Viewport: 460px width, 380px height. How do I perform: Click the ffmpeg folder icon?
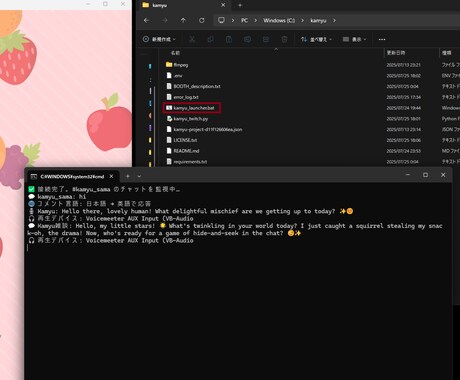point(169,65)
